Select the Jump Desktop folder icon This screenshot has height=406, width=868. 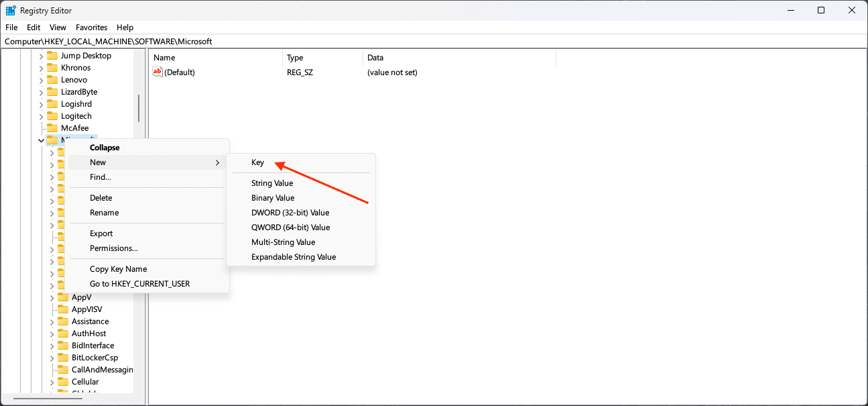pos(52,56)
